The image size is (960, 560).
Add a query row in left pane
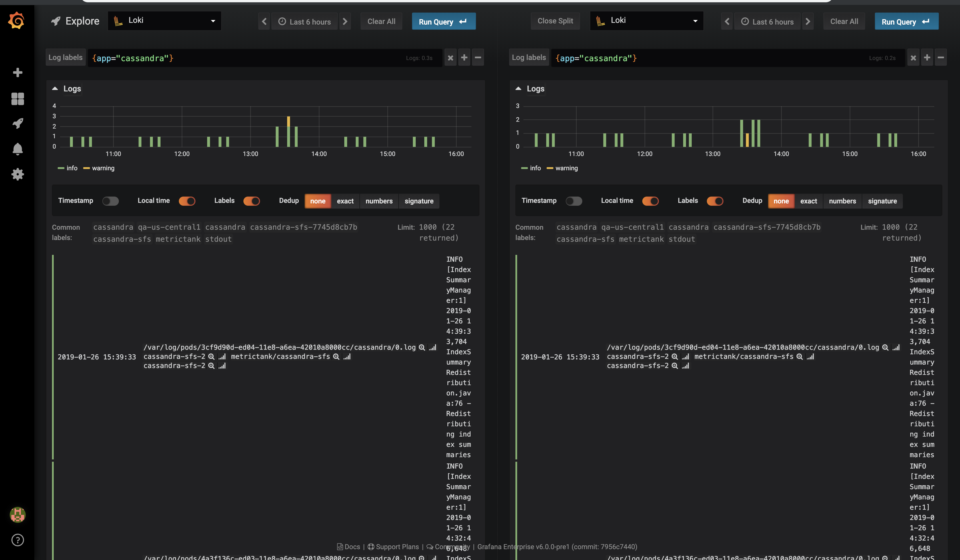[464, 57]
